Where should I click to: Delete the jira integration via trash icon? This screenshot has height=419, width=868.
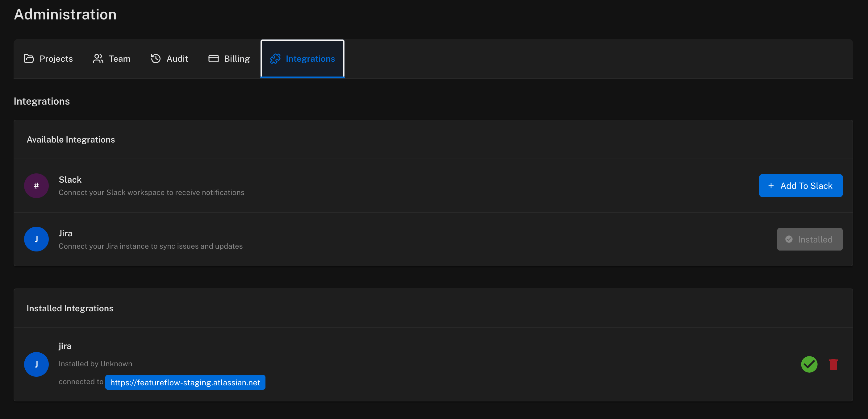tap(833, 364)
